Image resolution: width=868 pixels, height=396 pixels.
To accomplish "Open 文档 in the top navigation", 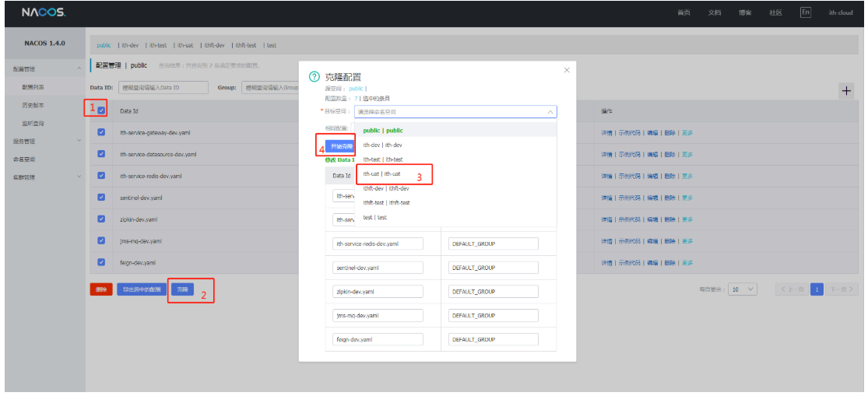I will click(715, 12).
